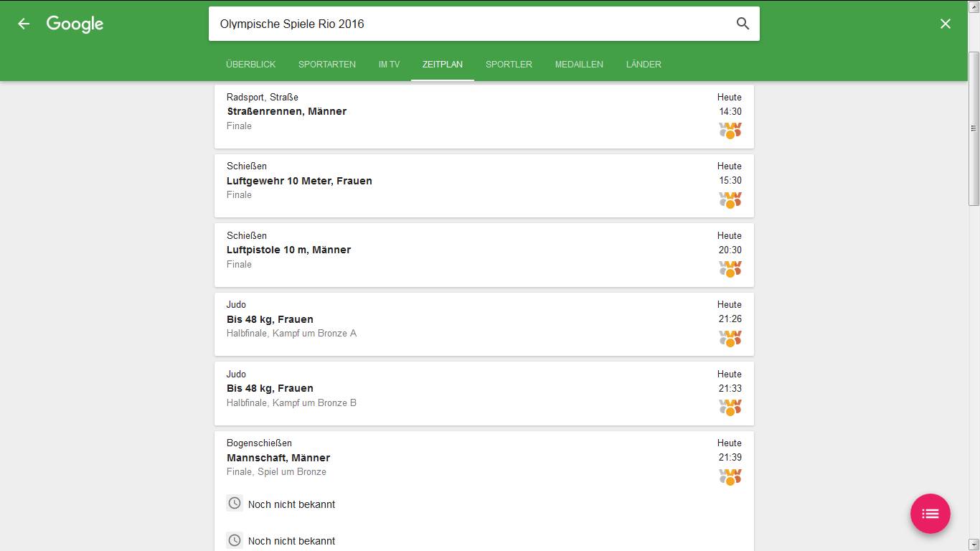
Task: Open Judo Bis 48 kg Bronze B event
Action: click(484, 394)
